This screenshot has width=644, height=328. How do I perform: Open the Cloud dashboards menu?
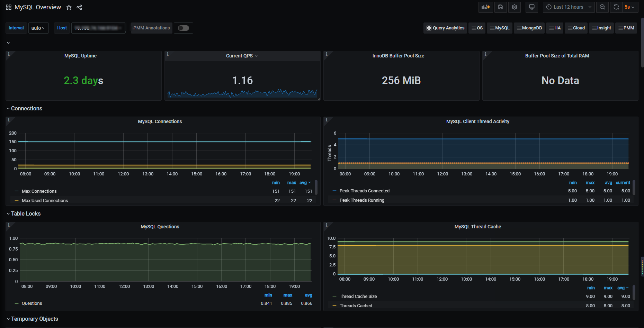[576, 28]
